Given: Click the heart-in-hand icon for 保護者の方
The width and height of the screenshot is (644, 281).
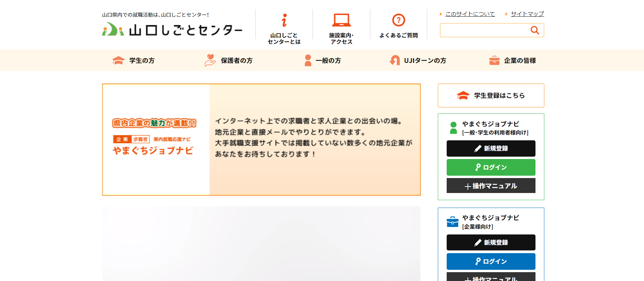Looking at the screenshot, I should (x=210, y=60).
